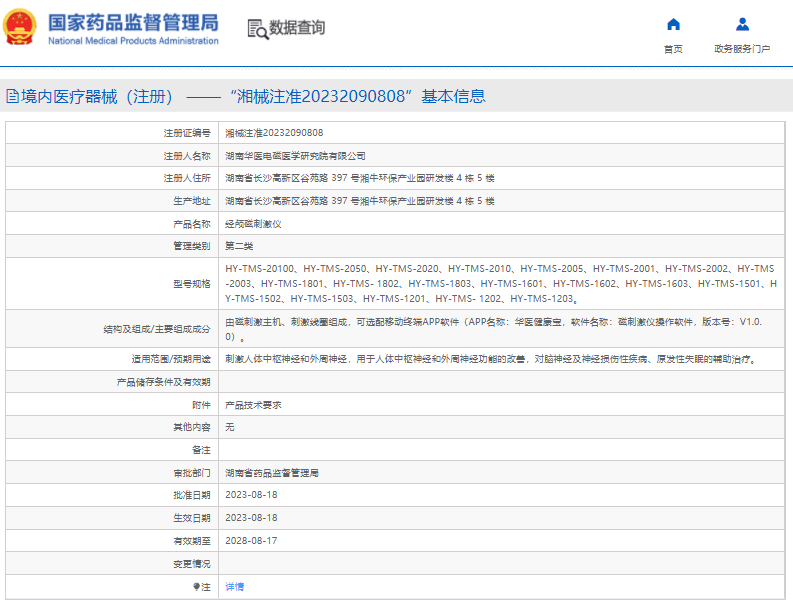Viewport: 793px width, 605px height.
Task: Click the 首页 house icon
Action: 673,24
